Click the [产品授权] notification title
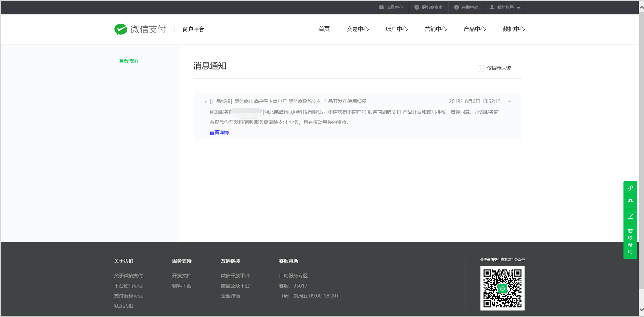This screenshot has height=317, width=644. (x=288, y=101)
